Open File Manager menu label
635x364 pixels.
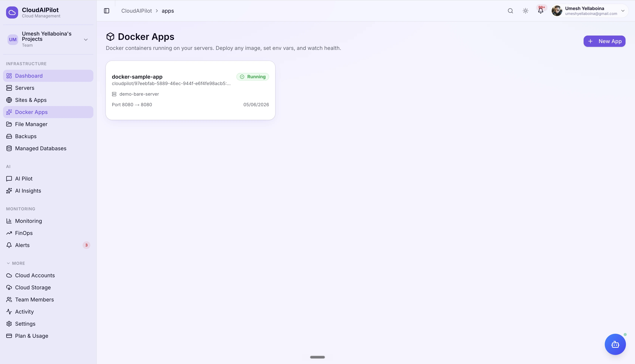click(31, 124)
